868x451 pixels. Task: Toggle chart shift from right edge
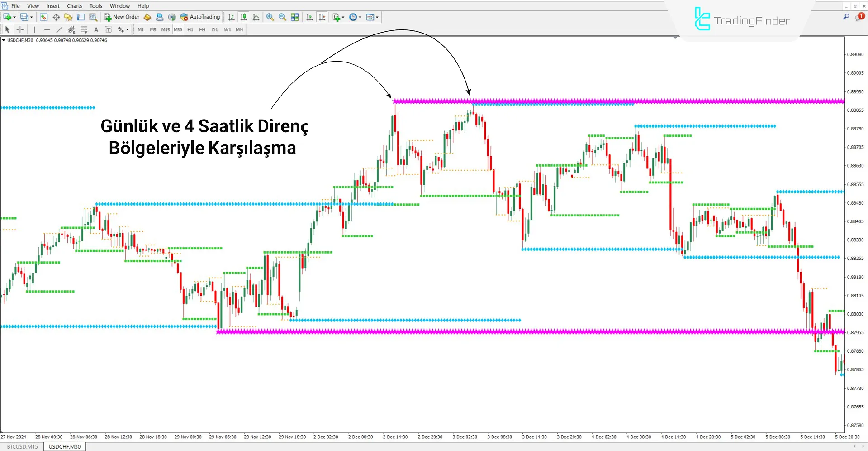pos(322,17)
